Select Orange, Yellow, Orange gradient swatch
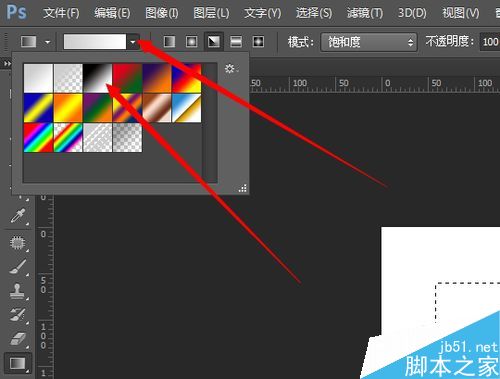 [68, 108]
